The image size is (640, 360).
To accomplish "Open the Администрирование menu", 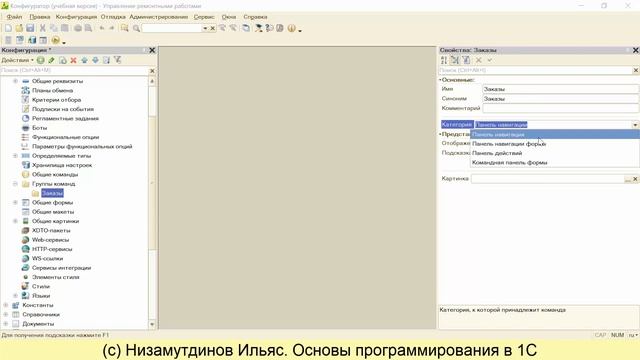I will click(159, 17).
